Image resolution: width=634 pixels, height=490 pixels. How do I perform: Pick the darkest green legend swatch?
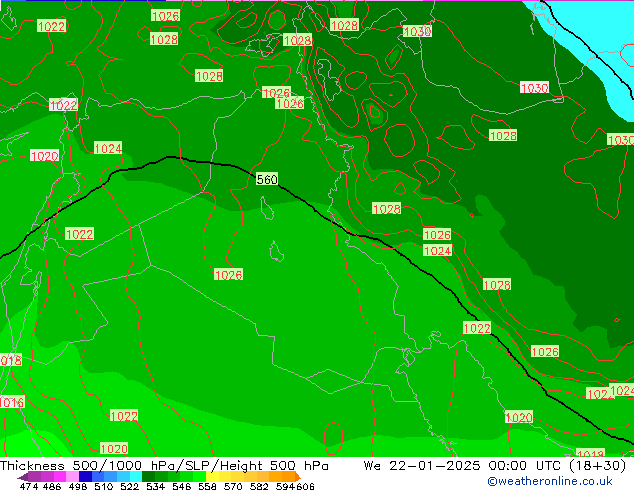tap(148, 476)
